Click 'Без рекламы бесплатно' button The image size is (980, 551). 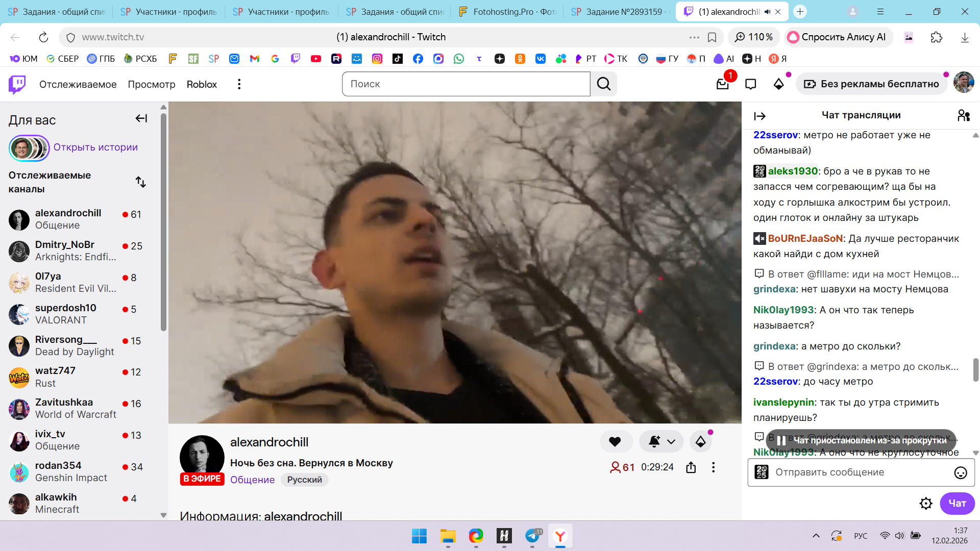[872, 84]
